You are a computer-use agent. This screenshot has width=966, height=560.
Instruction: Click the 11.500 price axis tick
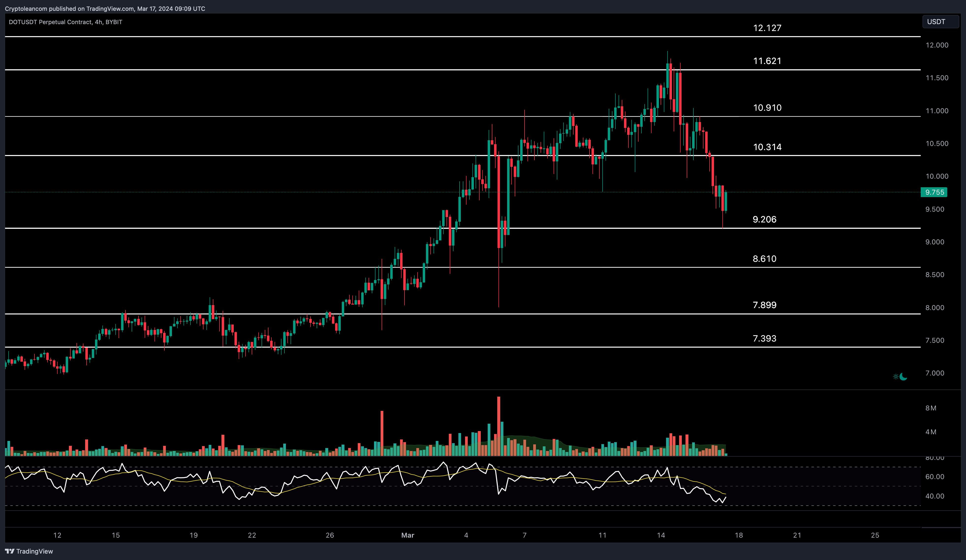pyautogui.click(x=937, y=78)
